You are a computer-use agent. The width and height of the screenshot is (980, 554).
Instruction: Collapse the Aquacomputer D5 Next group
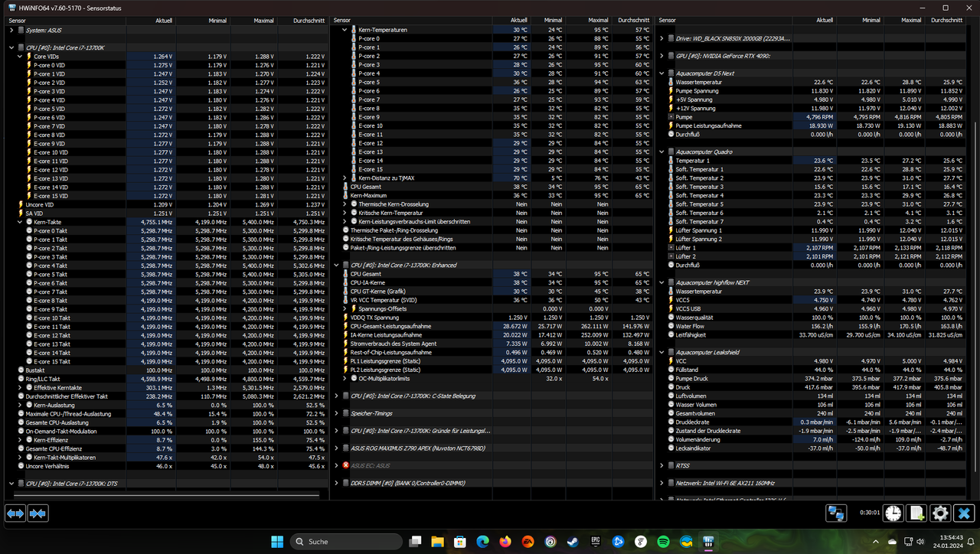click(x=661, y=73)
